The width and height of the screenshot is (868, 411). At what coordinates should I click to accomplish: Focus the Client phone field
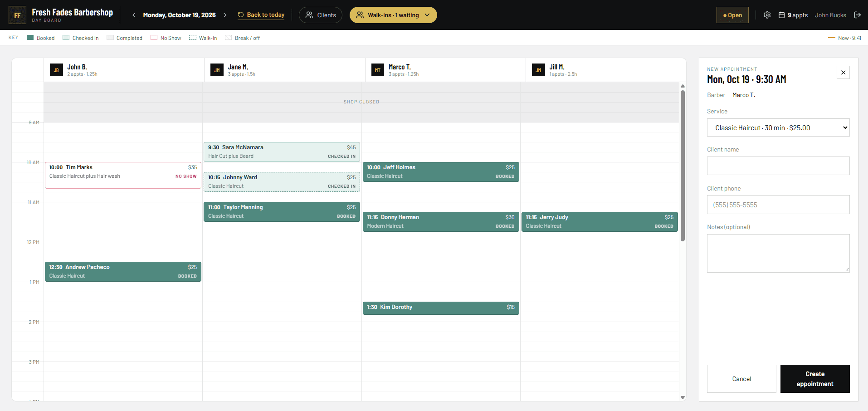click(x=778, y=205)
